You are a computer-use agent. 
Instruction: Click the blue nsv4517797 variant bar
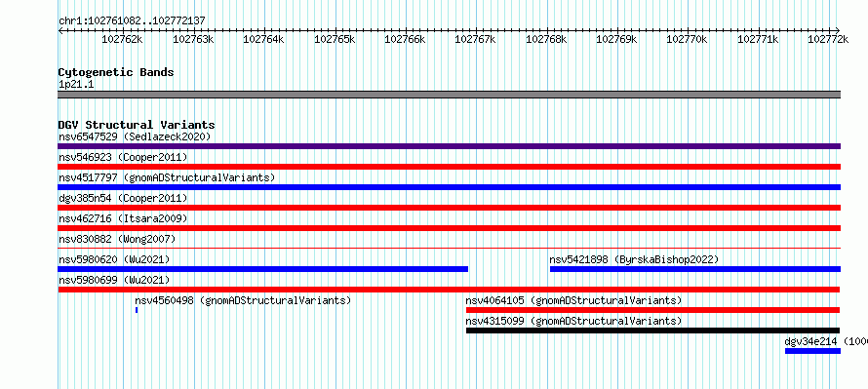[x=449, y=187]
